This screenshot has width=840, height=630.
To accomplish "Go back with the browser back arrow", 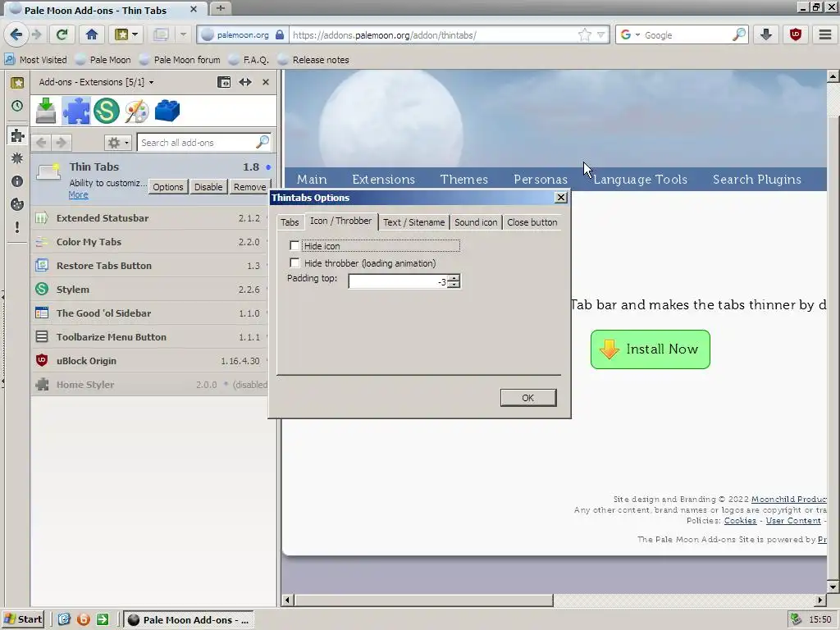I will [x=16, y=34].
